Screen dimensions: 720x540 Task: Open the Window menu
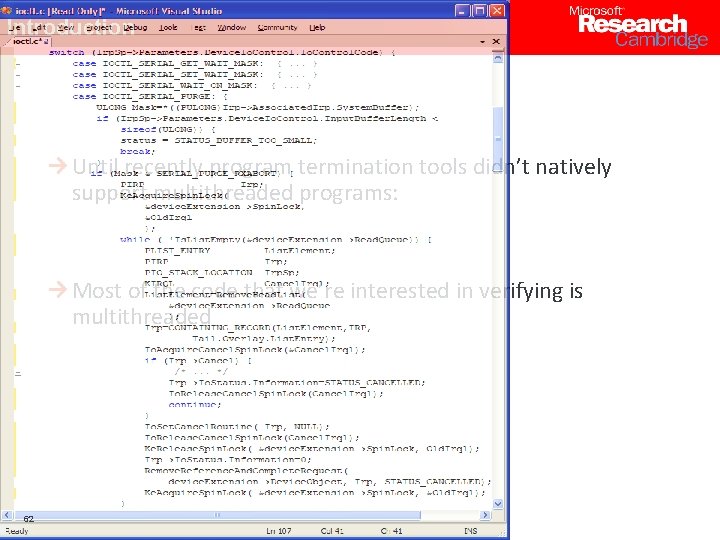(x=231, y=28)
